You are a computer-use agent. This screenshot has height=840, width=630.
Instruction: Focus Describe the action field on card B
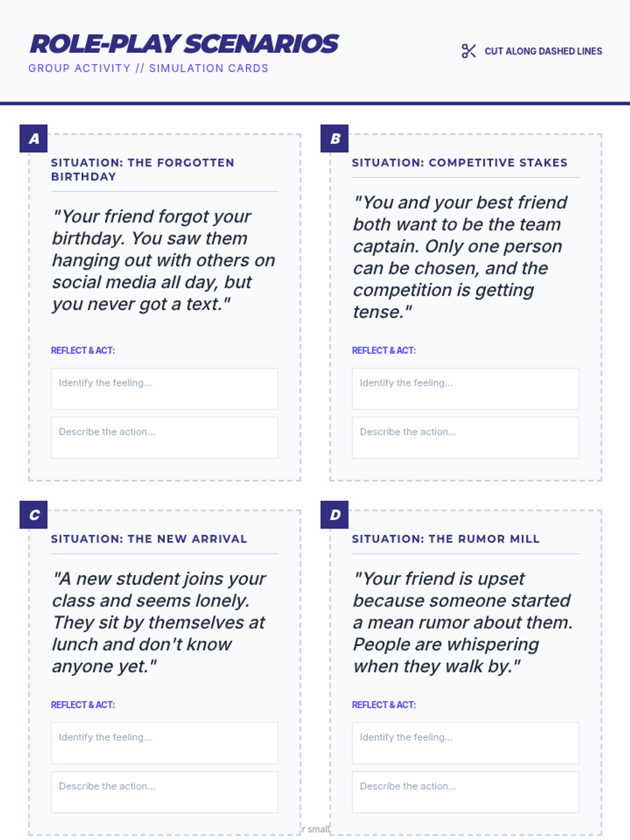pyautogui.click(x=465, y=437)
